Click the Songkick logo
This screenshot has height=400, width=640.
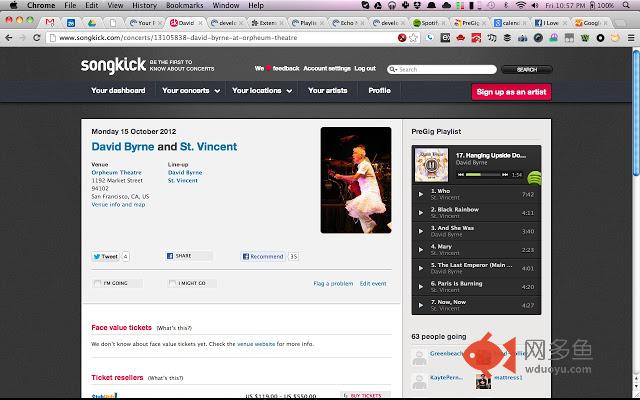tap(113, 65)
